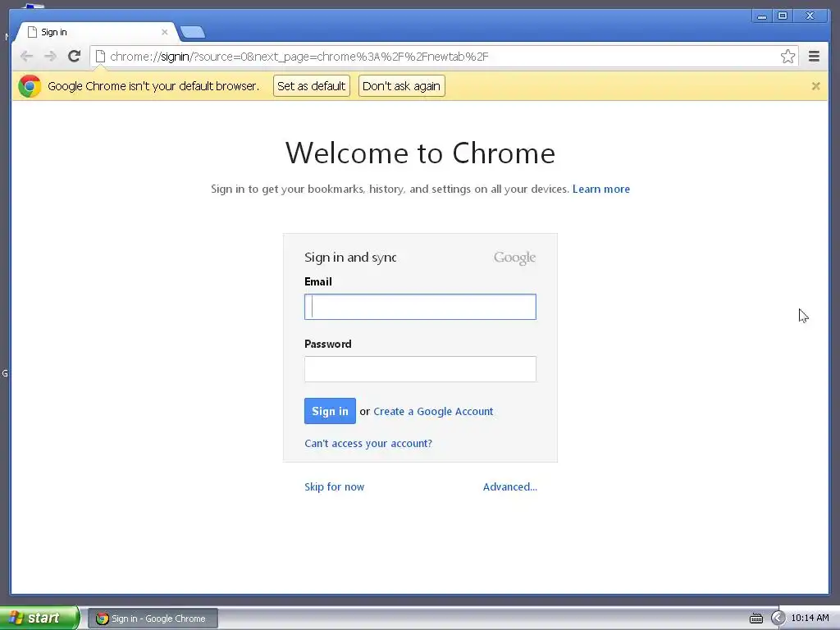
Task: Minimize the Chrome window
Action: pos(761,16)
